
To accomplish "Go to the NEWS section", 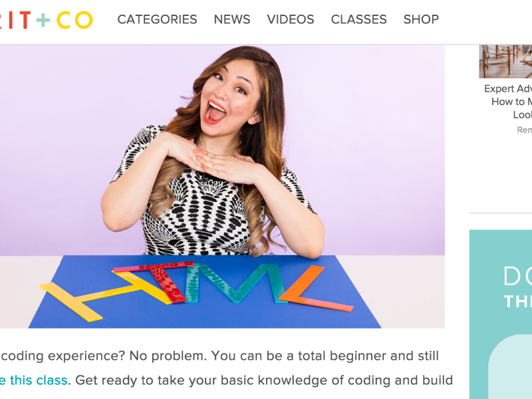I will [232, 19].
